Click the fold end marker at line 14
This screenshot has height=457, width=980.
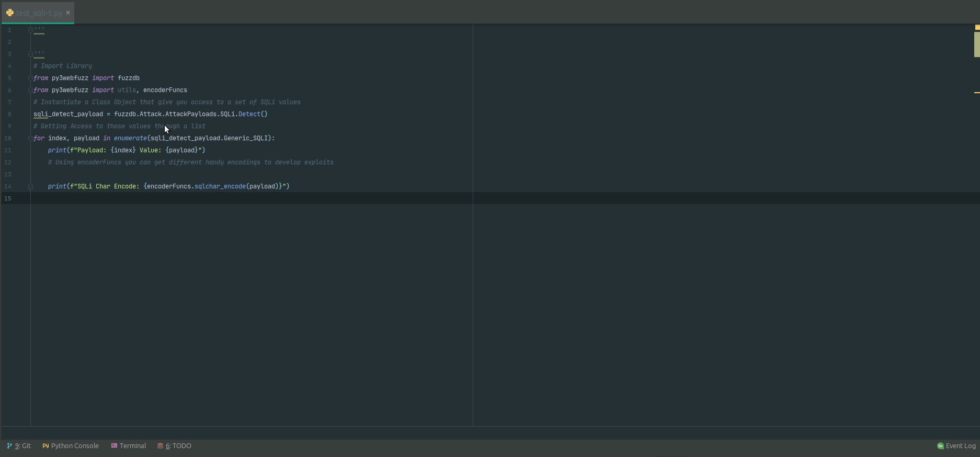pos(30,186)
